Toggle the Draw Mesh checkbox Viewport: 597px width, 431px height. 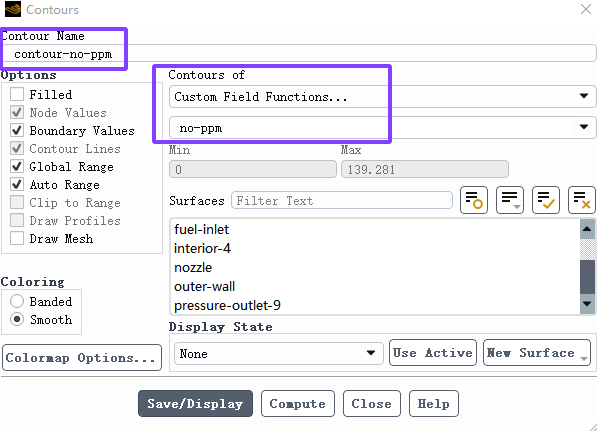17,238
